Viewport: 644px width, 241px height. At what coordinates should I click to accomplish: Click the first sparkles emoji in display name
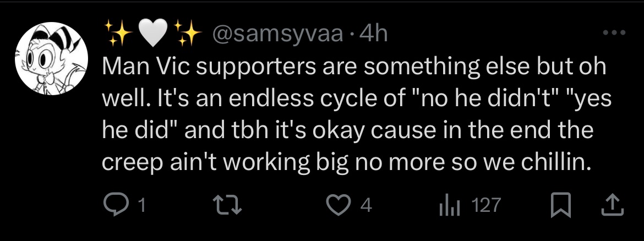[x=117, y=34]
